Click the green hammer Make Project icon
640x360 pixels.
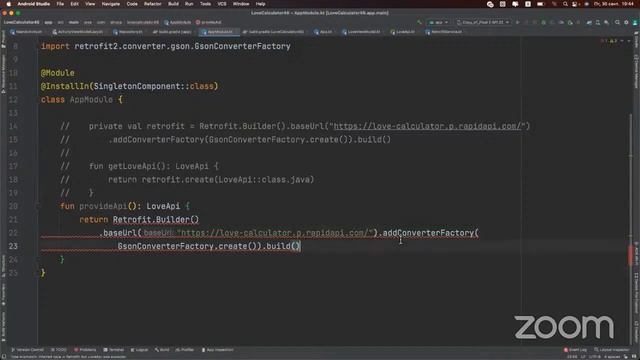(419, 22)
